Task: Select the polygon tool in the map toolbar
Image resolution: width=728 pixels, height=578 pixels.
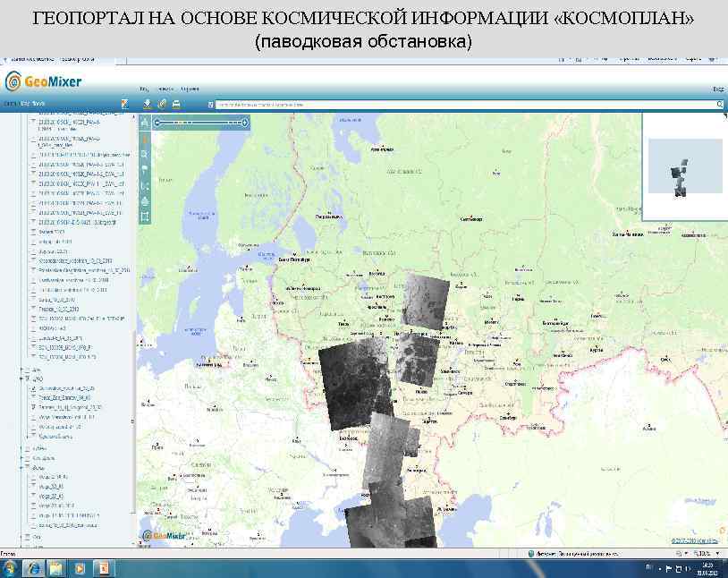Action: (x=145, y=201)
